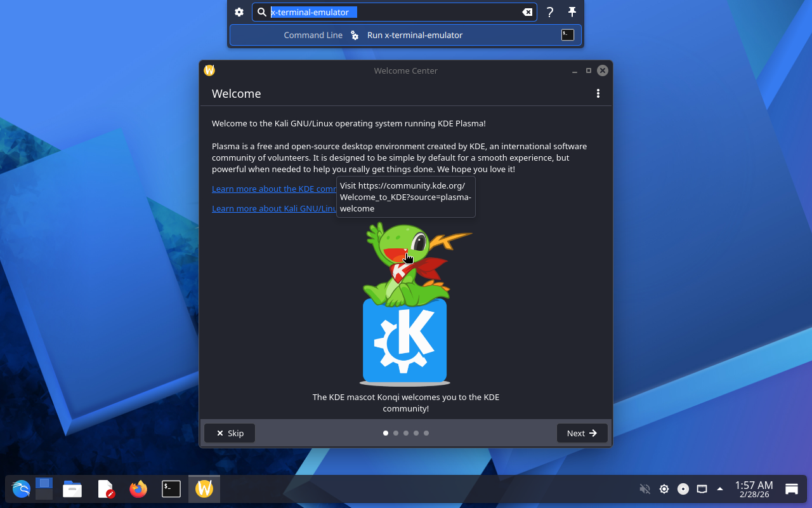
Task: Open KRunner help question mark
Action: click(x=550, y=12)
